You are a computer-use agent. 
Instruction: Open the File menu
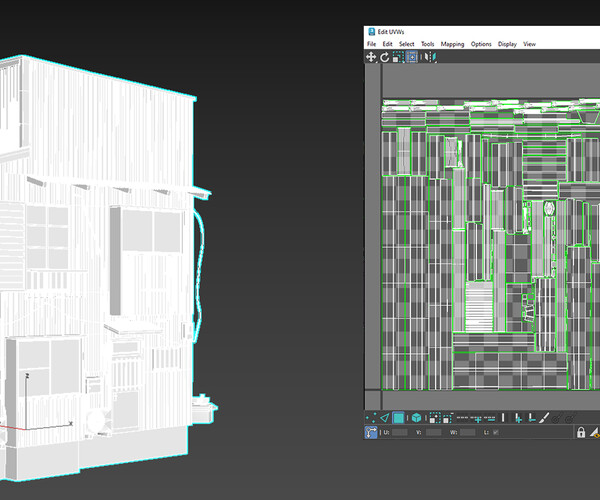click(x=372, y=44)
